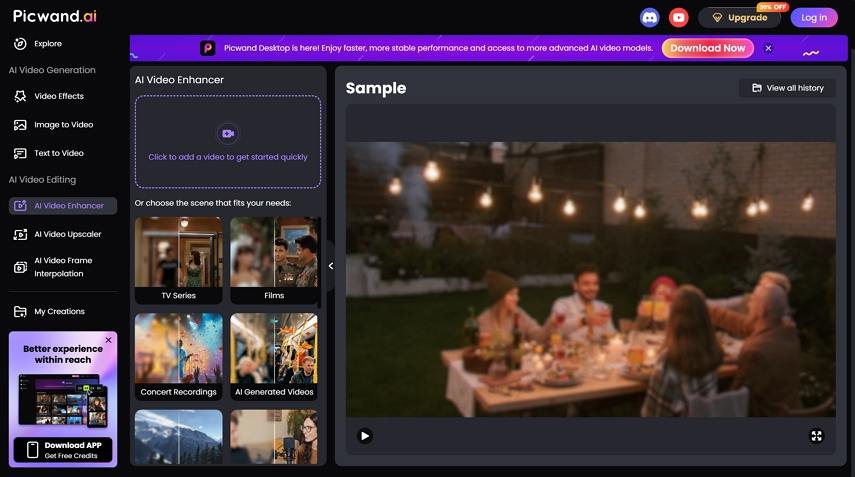855x477 pixels.
Task: Click the My Creations folder icon
Action: (20, 311)
